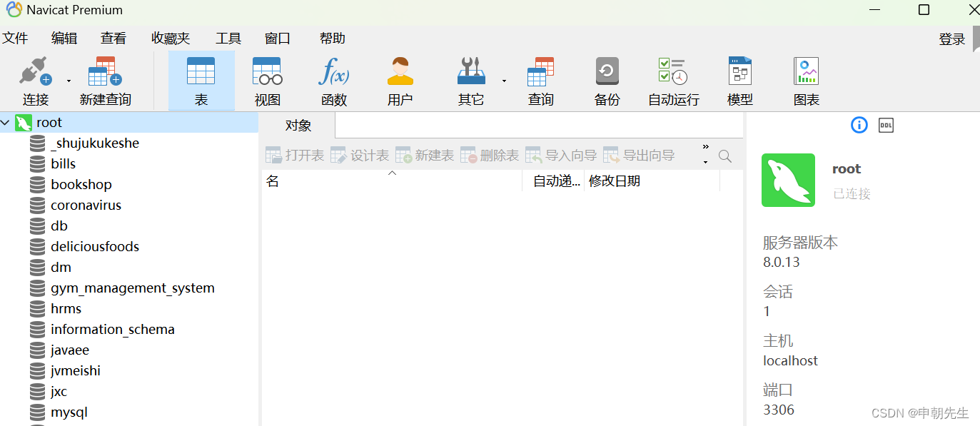Click the Others (其它) tools icon

471,71
